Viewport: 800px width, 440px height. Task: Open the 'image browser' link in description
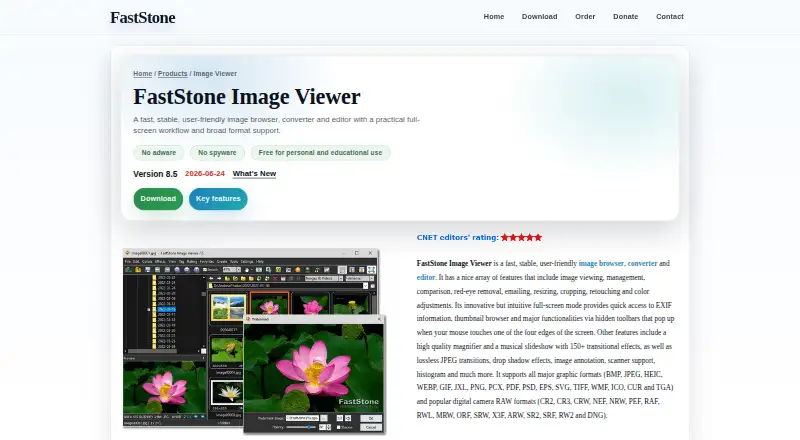(x=601, y=263)
